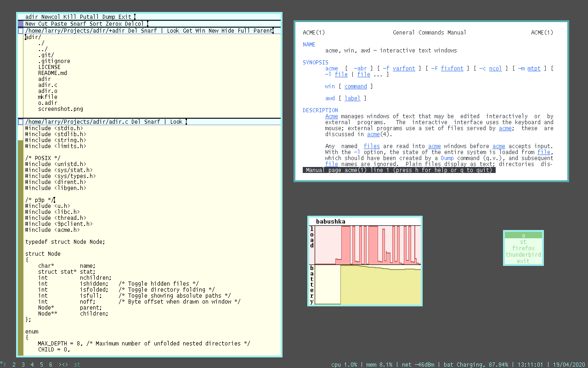This screenshot has width=588, height=368.
Task: Click the column layout box beside New
Action: point(20,24)
